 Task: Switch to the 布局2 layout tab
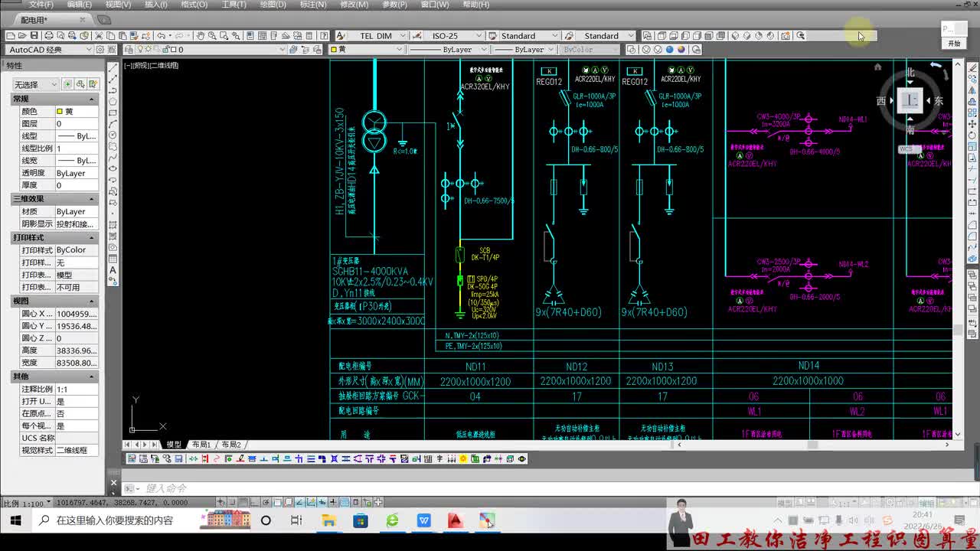pyautogui.click(x=231, y=445)
